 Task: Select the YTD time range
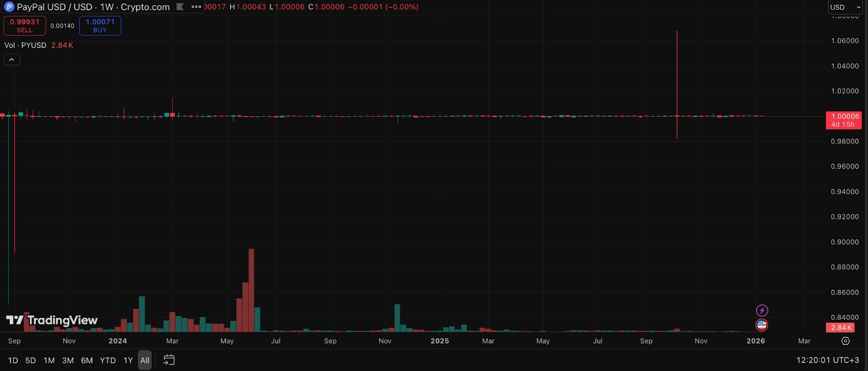tap(108, 360)
